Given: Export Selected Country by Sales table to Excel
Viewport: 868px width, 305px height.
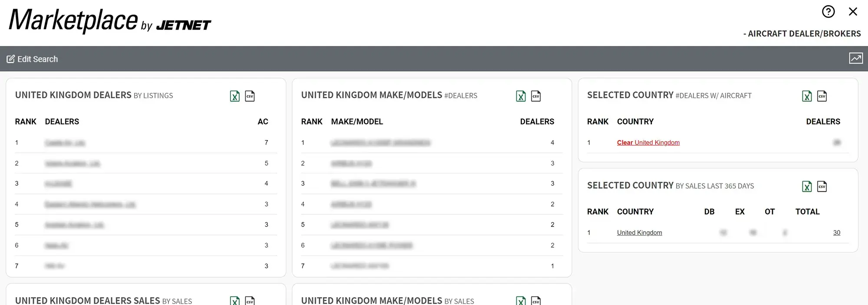Looking at the screenshot, I should (807, 187).
